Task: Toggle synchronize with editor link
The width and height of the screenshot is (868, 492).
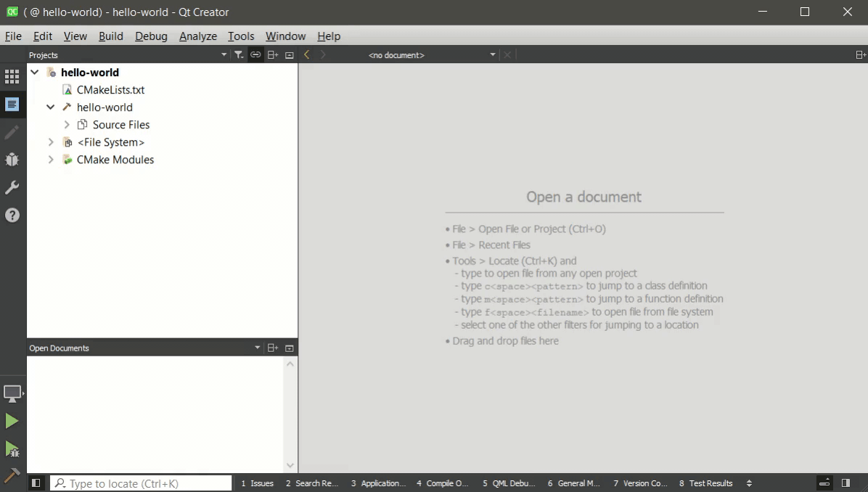Action: [255, 55]
